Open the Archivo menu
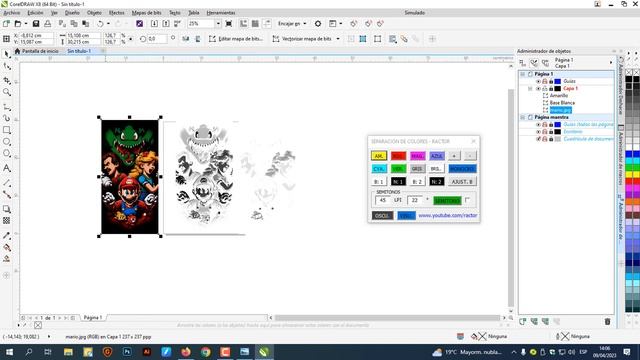 [x=12, y=13]
